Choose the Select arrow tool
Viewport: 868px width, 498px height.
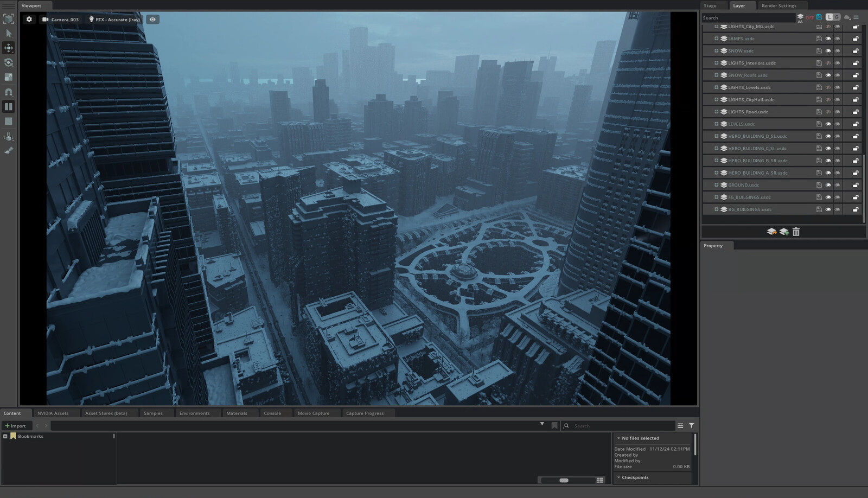click(x=9, y=34)
